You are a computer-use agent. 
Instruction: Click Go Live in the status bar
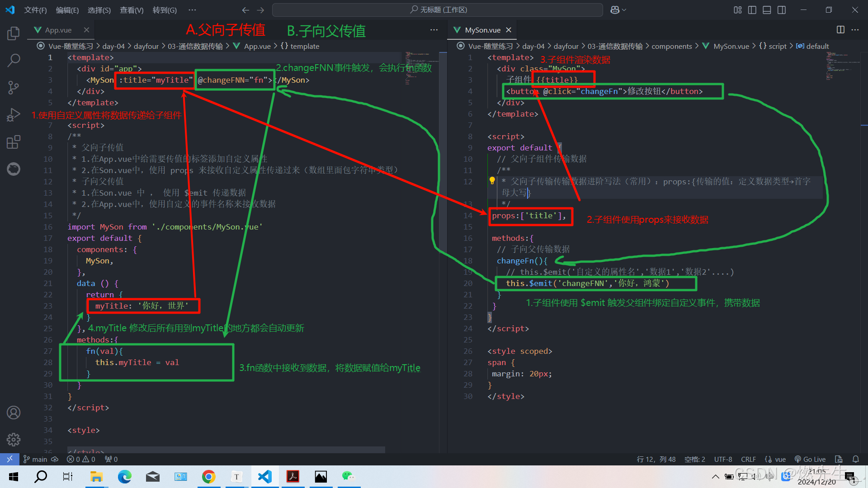(x=810, y=459)
